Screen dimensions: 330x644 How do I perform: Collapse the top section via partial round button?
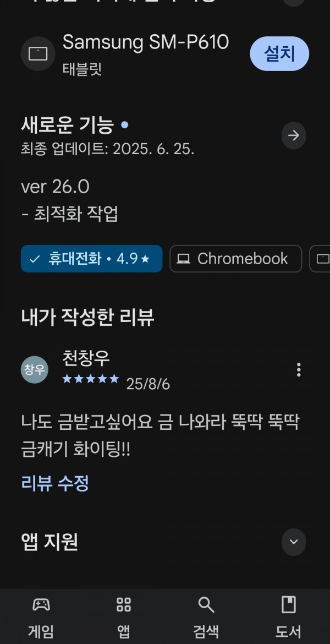point(294,2)
